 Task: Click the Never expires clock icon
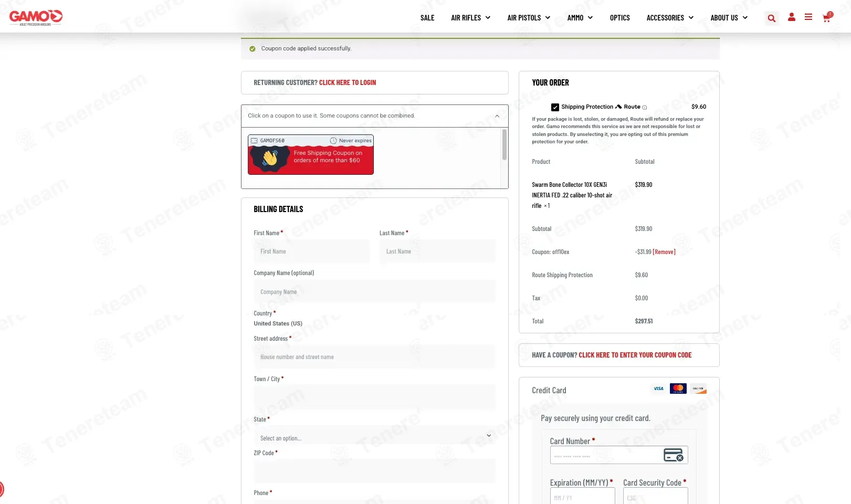tap(333, 141)
